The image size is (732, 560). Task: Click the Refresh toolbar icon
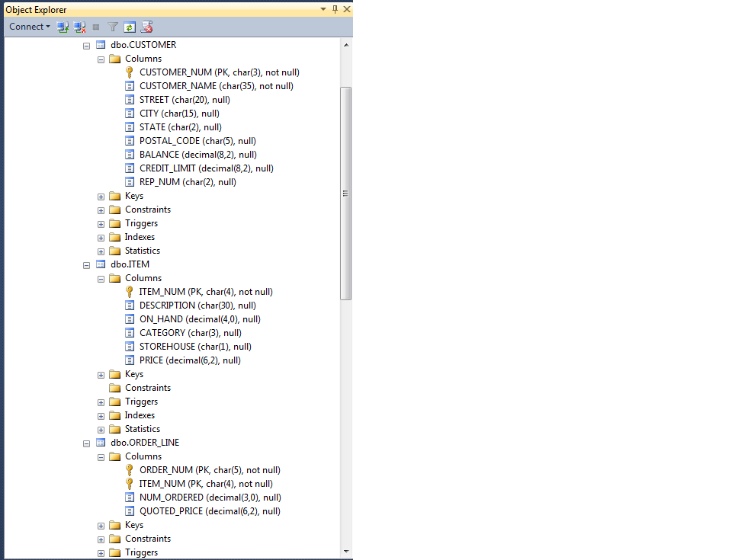130,27
